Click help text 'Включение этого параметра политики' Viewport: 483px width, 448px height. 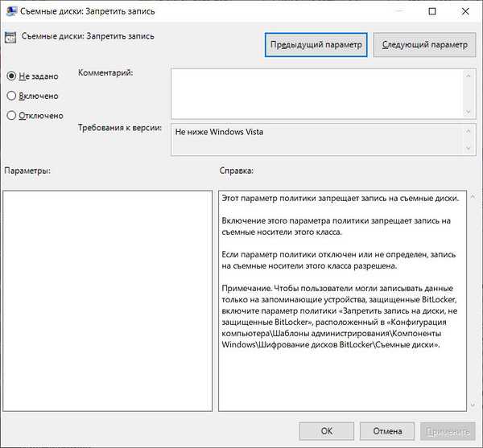[x=295, y=220]
